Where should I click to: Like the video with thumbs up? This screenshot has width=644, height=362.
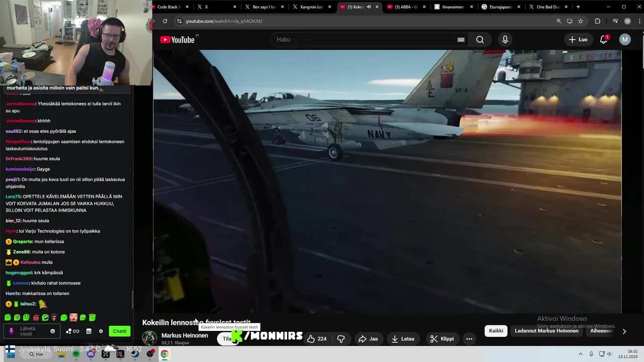[317, 339]
